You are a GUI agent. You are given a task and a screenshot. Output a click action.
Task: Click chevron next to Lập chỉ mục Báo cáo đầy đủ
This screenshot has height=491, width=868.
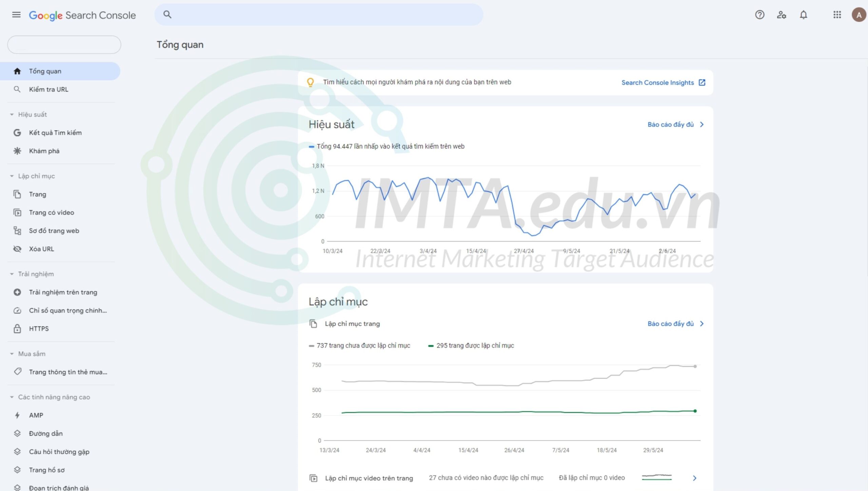[x=702, y=324]
